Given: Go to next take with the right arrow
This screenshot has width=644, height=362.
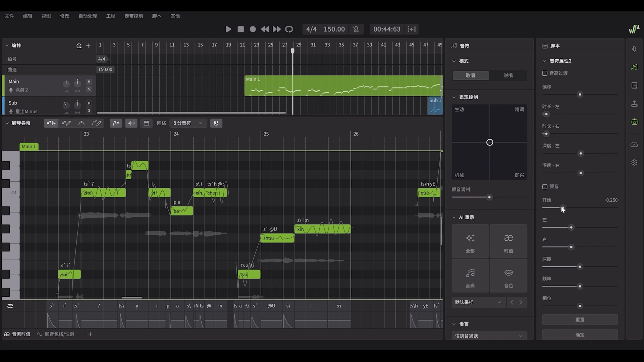Looking at the screenshot, I should tap(521, 302).
